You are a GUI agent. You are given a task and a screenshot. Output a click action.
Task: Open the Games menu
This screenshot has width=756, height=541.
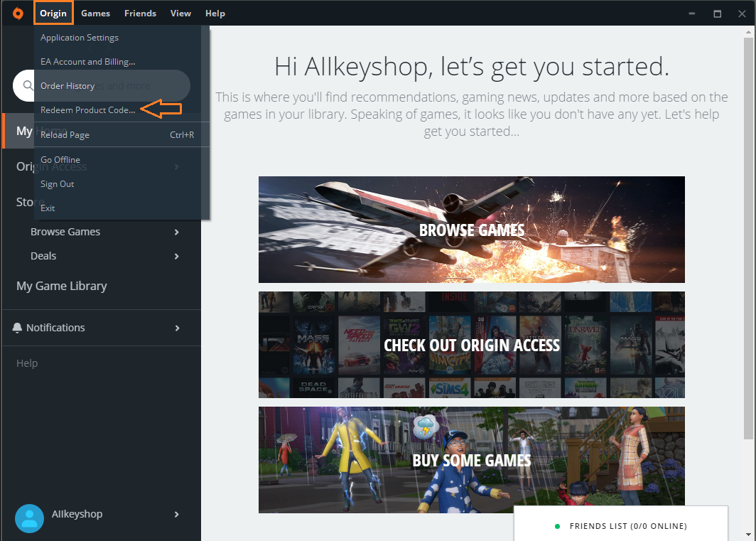(95, 14)
